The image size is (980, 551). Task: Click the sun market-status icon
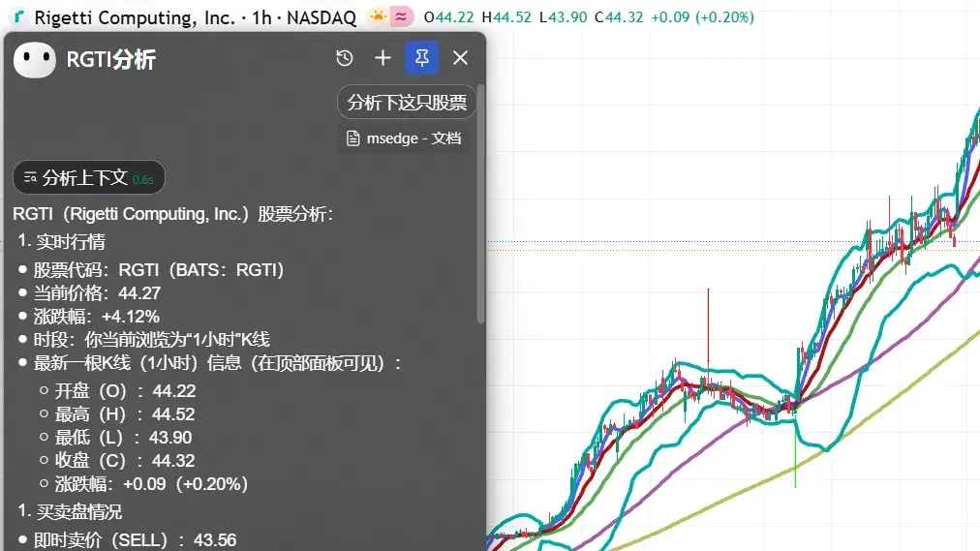click(x=378, y=17)
